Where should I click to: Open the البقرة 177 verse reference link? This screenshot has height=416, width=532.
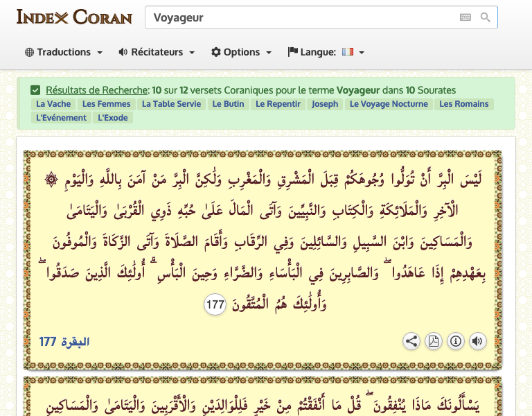click(64, 342)
